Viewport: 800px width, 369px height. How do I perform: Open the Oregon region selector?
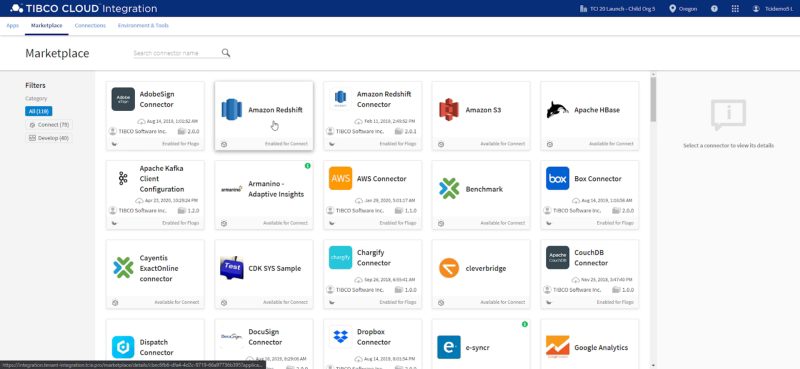point(683,9)
